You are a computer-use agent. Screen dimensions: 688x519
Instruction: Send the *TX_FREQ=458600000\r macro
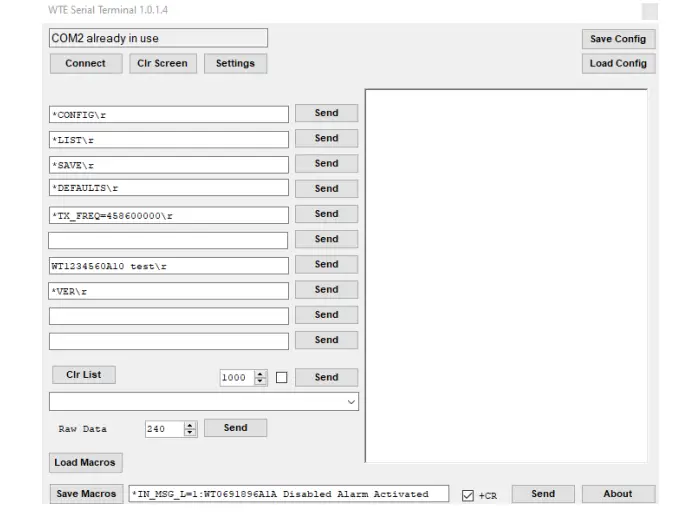[326, 214]
